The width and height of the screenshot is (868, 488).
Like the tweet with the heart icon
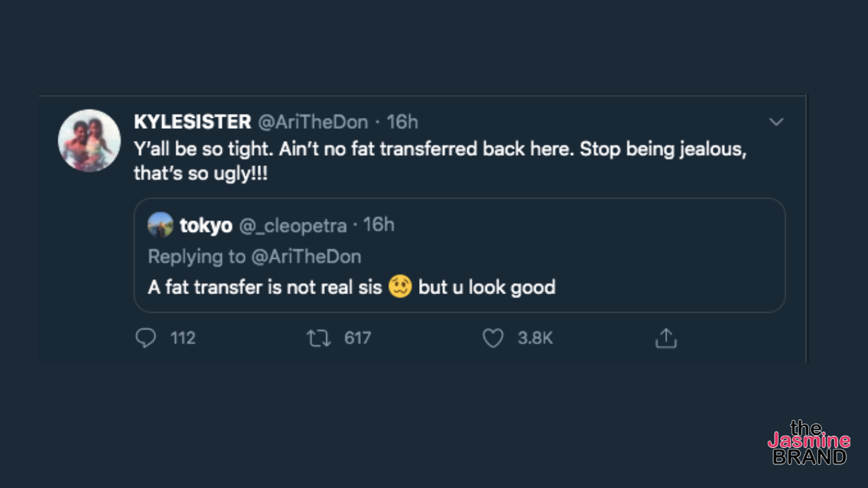point(493,338)
